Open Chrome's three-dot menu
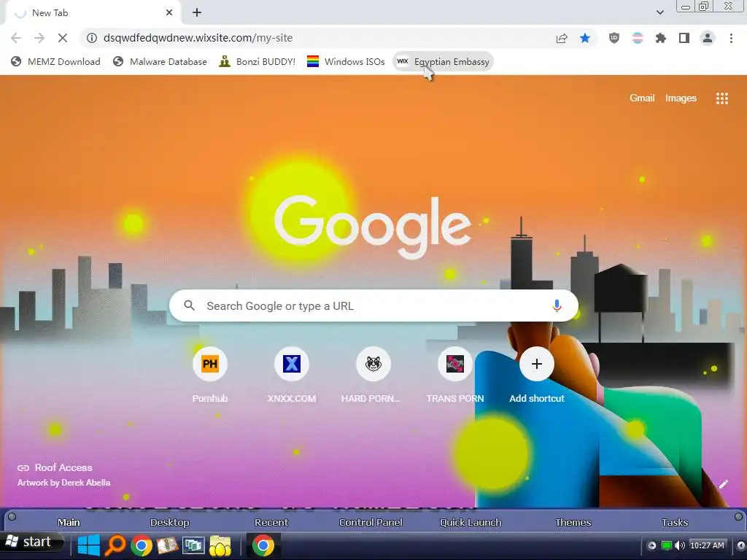Image resolution: width=747 pixels, height=560 pixels. pos(731,38)
